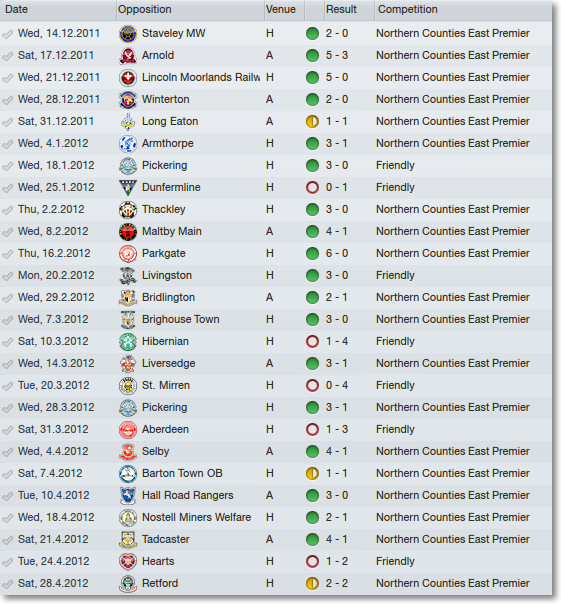Open the Livingston team link

click(x=167, y=275)
